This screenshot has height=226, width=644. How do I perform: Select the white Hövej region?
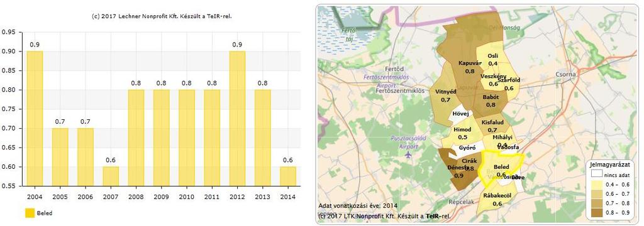tap(460, 114)
